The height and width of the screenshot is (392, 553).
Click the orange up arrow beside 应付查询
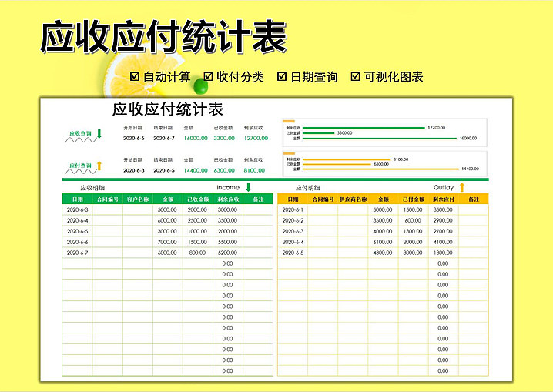click(x=99, y=166)
